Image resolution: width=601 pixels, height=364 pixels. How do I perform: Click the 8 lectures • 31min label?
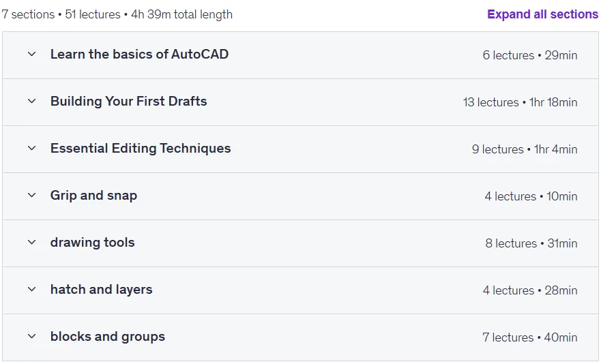point(531,243)
